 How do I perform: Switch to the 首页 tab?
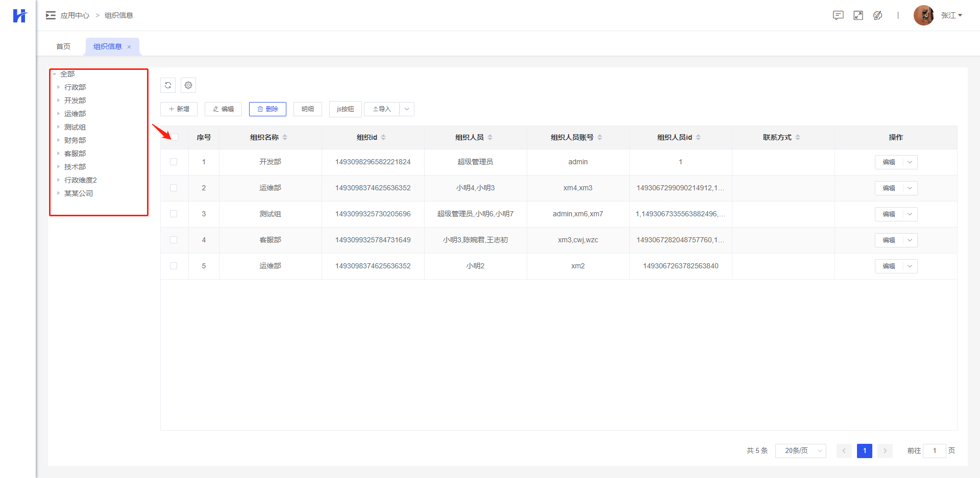[63, 46]
